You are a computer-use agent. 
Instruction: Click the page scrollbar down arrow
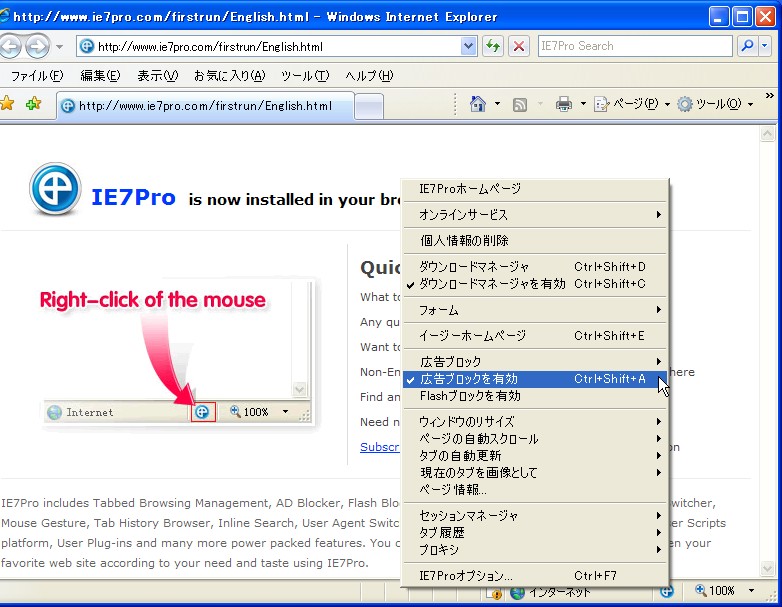[x=767, y=568]
